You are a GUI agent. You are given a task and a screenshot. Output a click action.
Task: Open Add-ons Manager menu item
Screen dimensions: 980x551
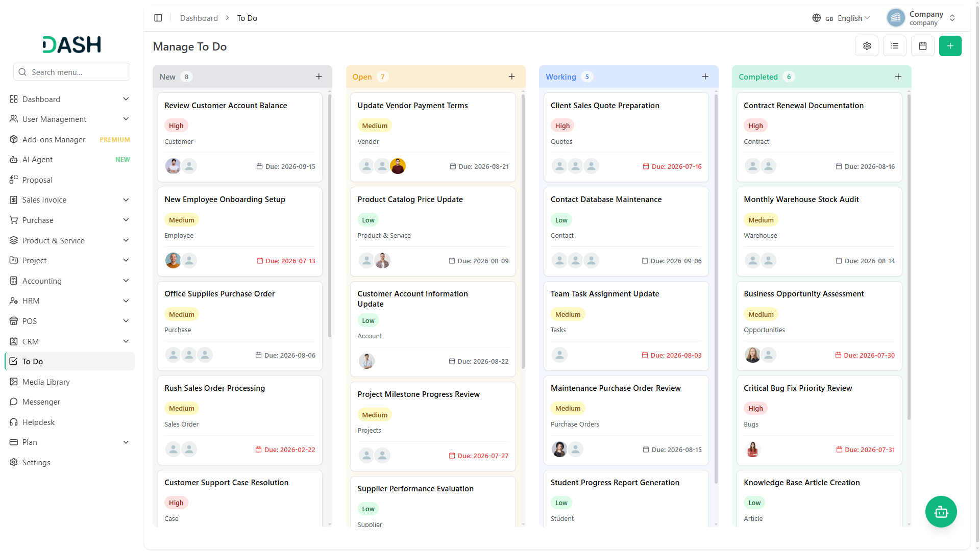coord(70,139)
